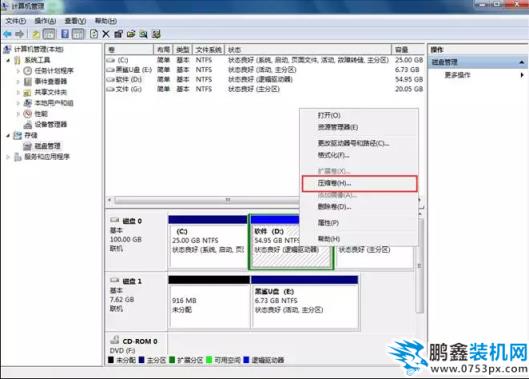Collapse the System Tools tree node

click(x=8, y=60)
